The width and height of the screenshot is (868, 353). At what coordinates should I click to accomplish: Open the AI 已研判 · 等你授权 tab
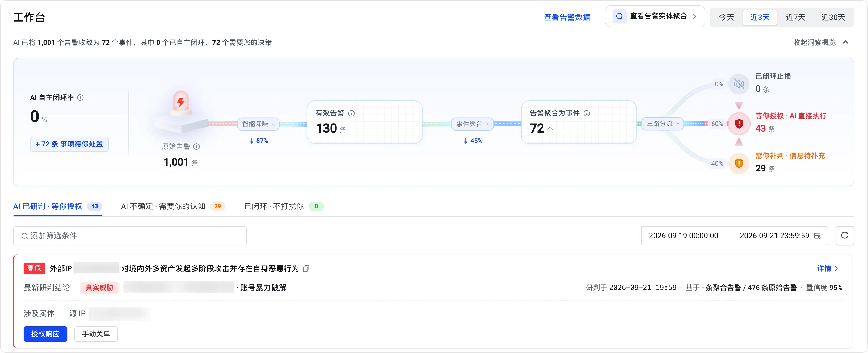[x=58, y=206]
